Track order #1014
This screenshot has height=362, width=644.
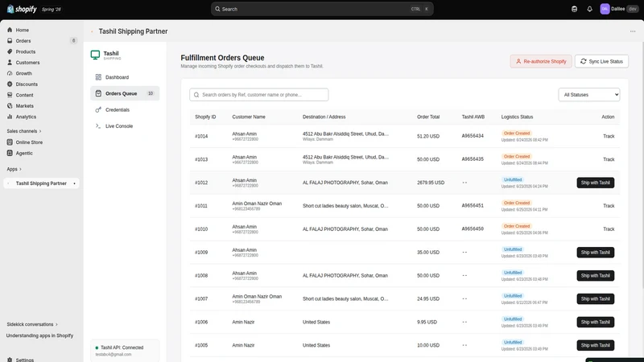(609, 136)
